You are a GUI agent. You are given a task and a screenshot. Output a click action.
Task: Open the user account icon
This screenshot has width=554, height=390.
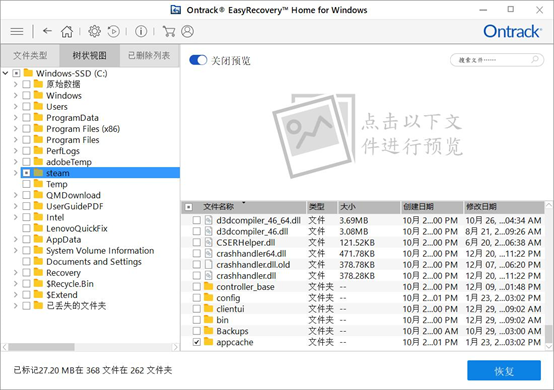coord(187,31)
